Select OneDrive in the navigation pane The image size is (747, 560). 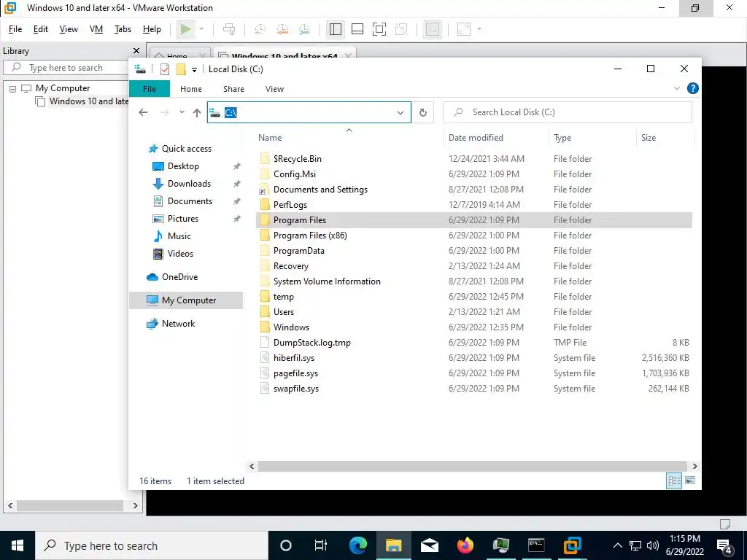tap(179, 277)
